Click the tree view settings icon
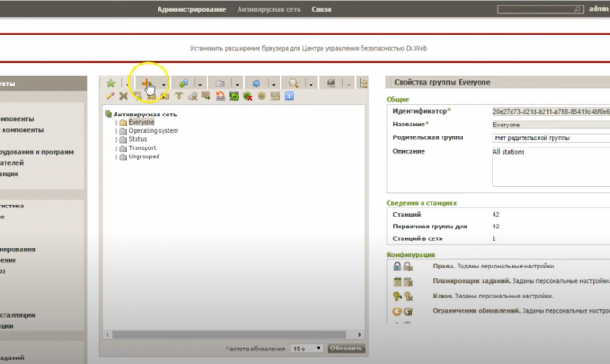 (363, 83)
